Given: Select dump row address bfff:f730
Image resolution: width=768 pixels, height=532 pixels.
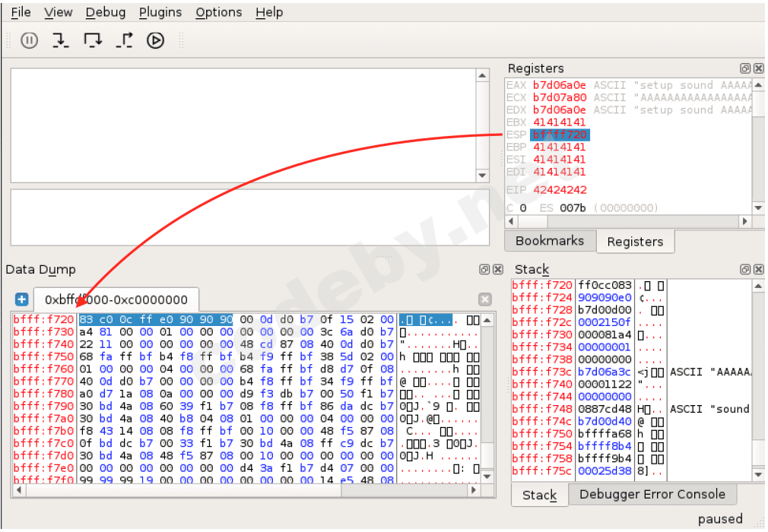Looking at the screenshot, I should (43, 332).
